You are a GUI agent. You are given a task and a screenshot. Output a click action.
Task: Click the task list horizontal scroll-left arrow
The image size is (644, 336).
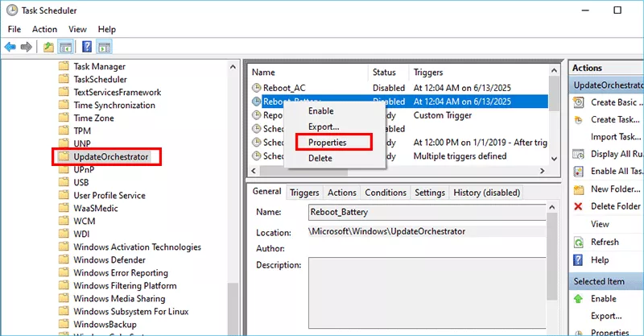[254, 171]
